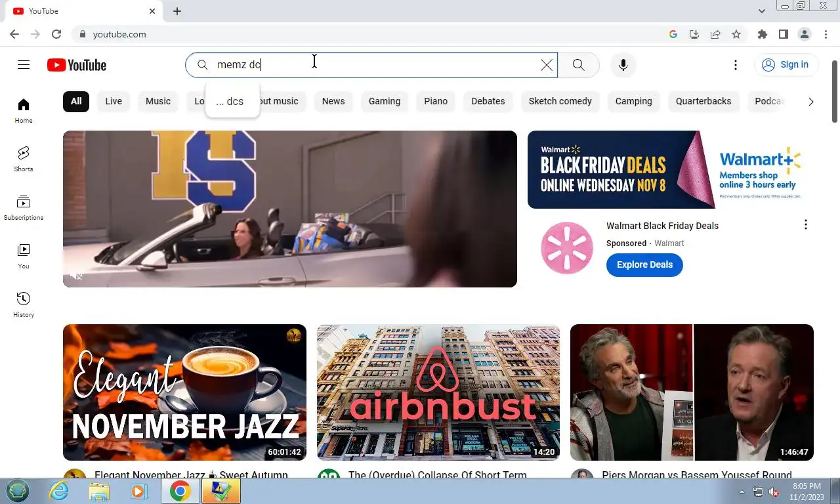Click the Google icon in address bar
This screenshot has height=504, width=840.
[x=673, y=34]
